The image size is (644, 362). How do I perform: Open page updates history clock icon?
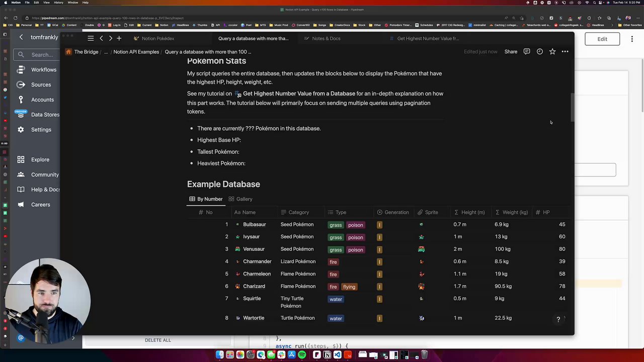pos(539,51)
